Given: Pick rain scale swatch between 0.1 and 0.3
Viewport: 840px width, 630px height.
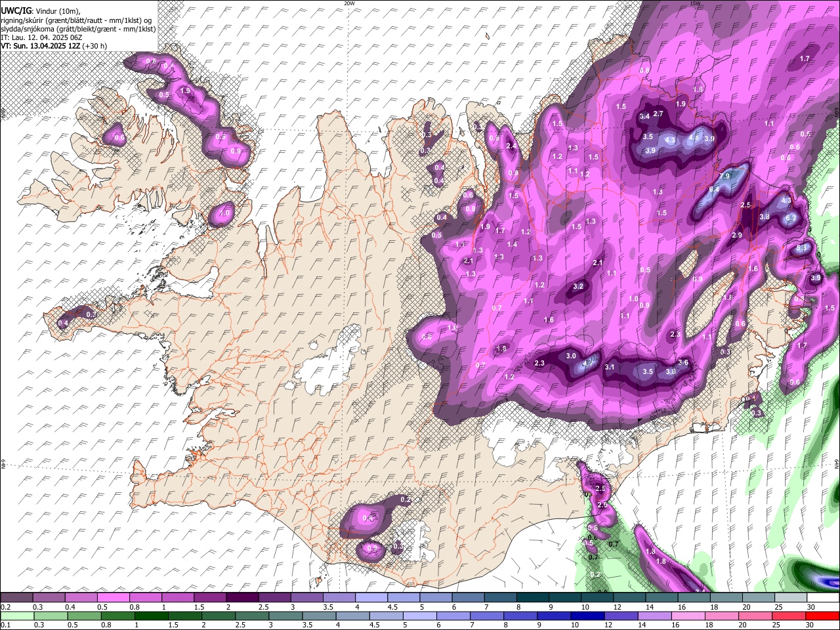Looking at the screenshot, I should (16, 616).
